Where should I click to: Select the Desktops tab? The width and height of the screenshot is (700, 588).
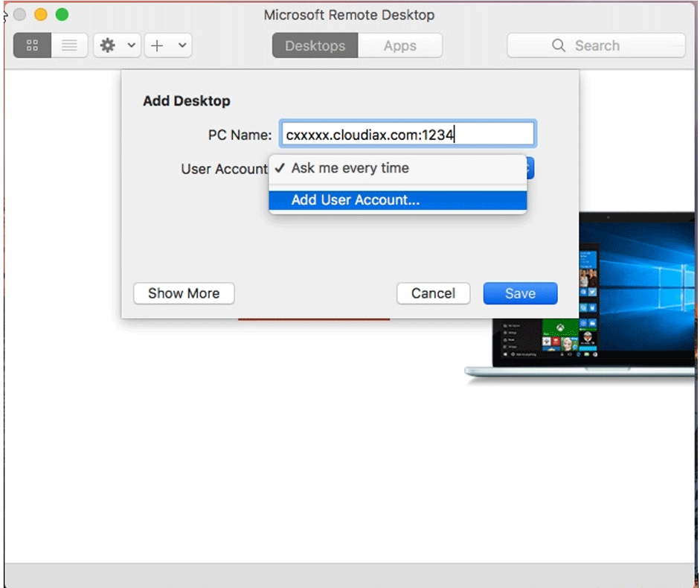[x=315, y=45]
